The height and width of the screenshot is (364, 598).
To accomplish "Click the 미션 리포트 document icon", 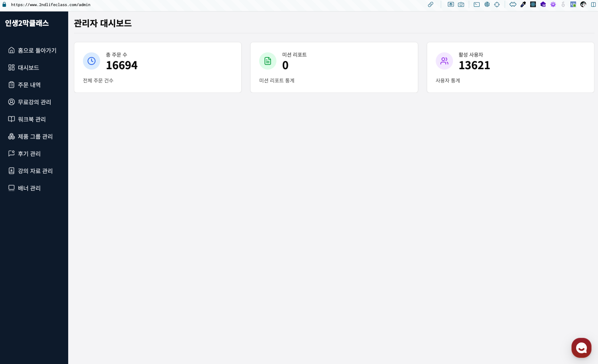I will coord(268,61).
